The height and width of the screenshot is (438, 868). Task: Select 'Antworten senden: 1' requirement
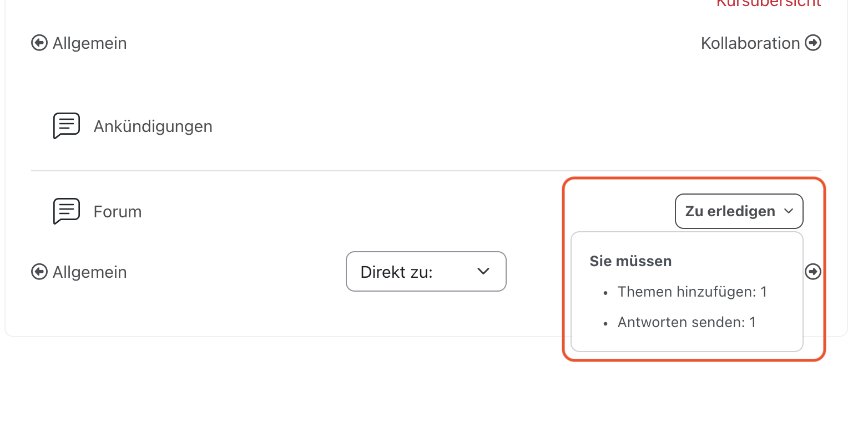pos(687,322)
